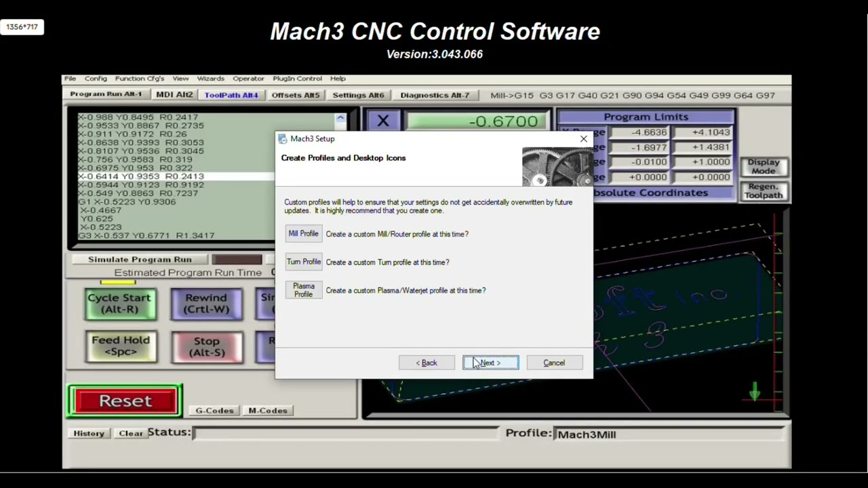Go Back in Mach3 Setup
Viewport: 868px width, 488px height.
coord(427,363)
